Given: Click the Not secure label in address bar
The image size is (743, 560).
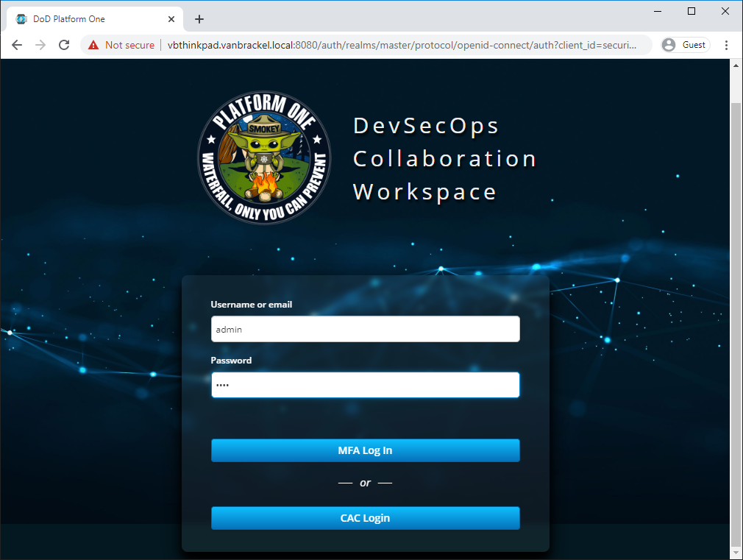Looking at the screenshot, I should [127, 44].
